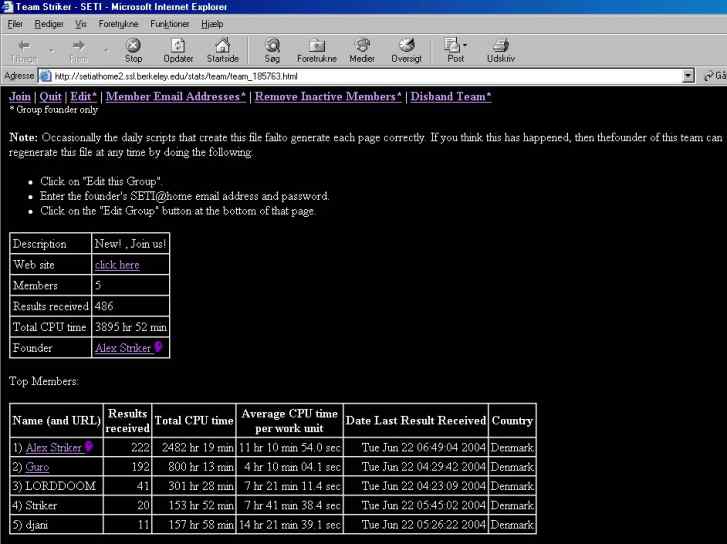This screenshot has height=544, width=727.
Task: Click the Quit link
Action: (x=51, y=96)
